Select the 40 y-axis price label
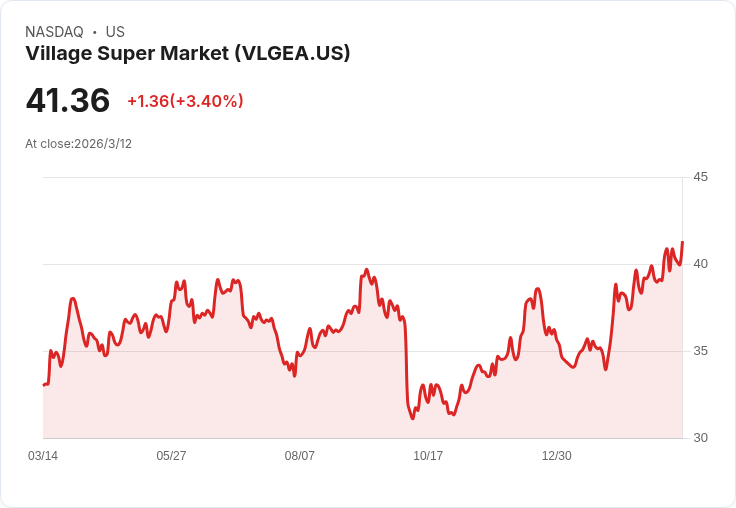The width and height of the screenshot is (736, 508). [x=700, y=264]
